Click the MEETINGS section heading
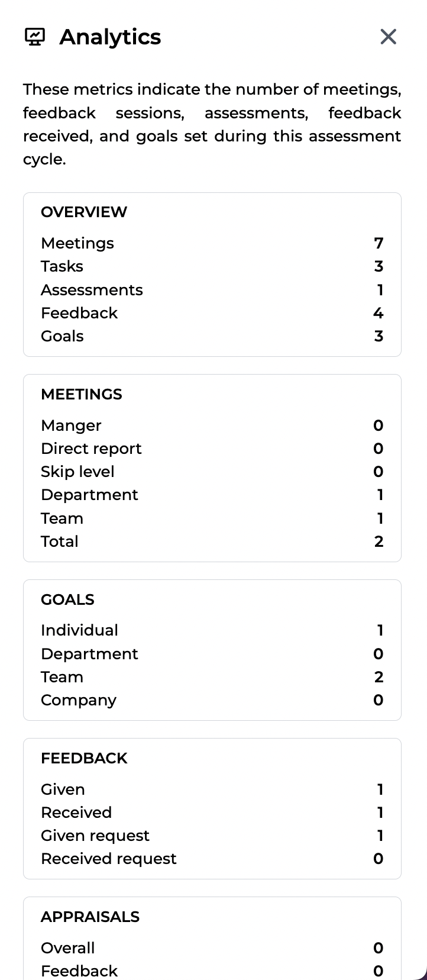This screenshot has height=980, width=427. tap(82, 394)
